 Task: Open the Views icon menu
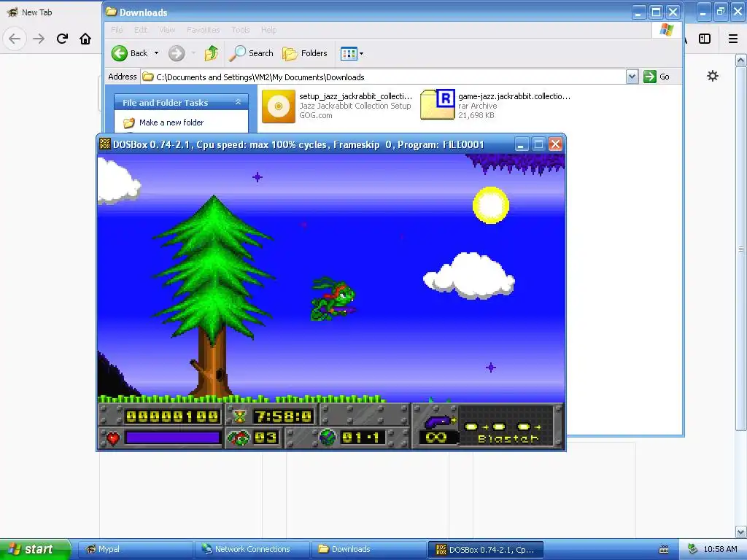pos(352,53)
